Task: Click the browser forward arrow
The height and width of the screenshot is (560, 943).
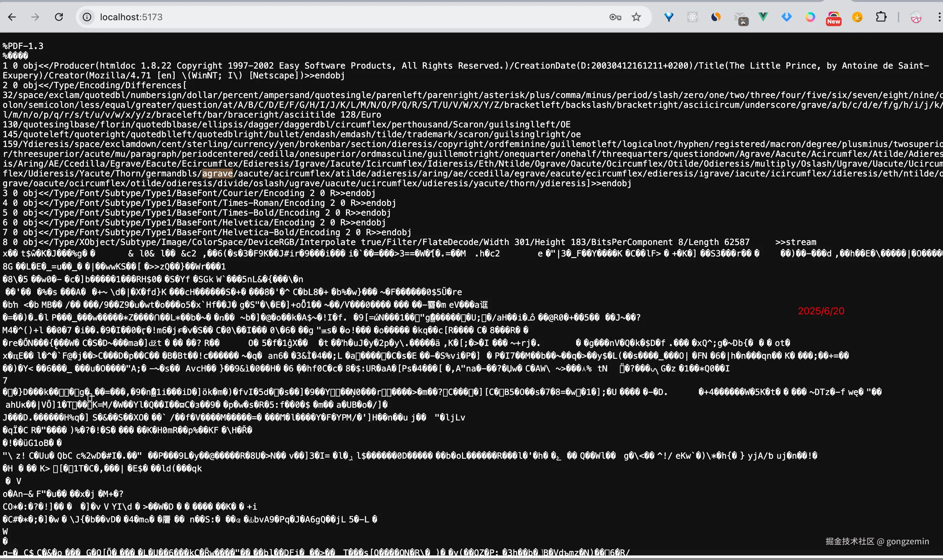Action: [35, 17]
